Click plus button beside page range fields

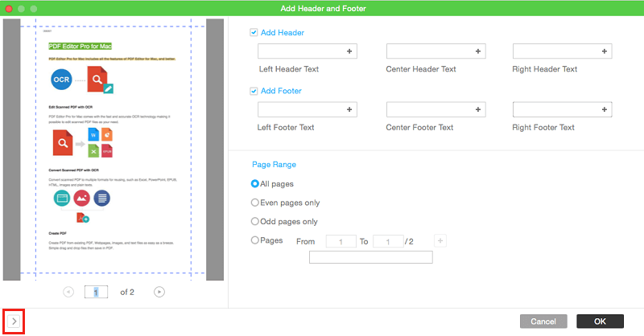[440, 240]
